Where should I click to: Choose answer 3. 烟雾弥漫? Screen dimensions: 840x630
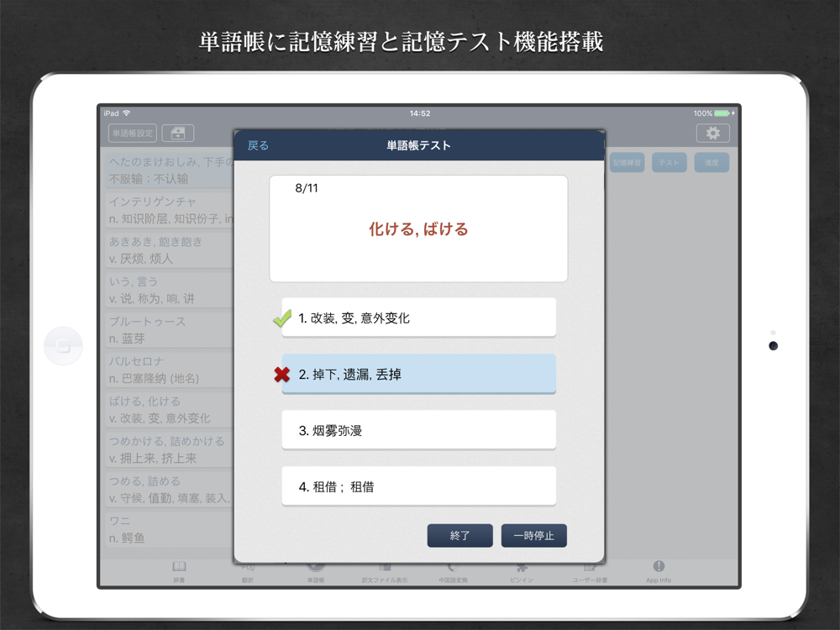coord(418,430)
